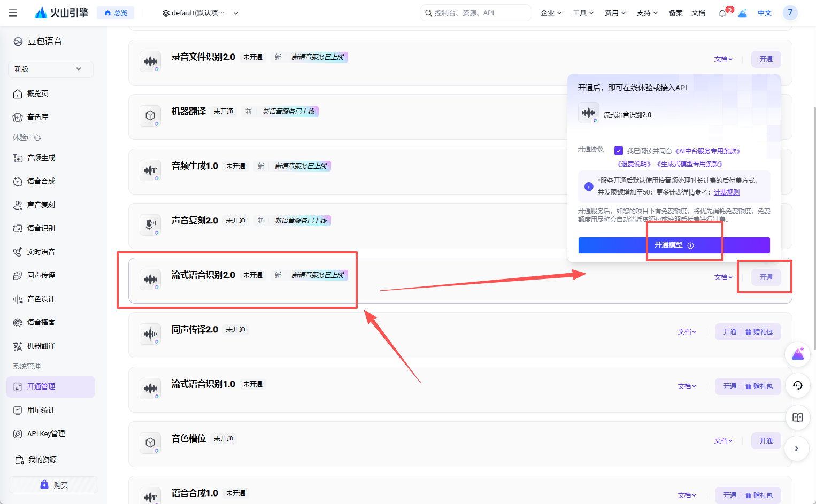The height and width of the screenshot is (504, 816).
Task: Click the 新语音服务已上线 tag on 机器翻译
Action: [289, 112]
